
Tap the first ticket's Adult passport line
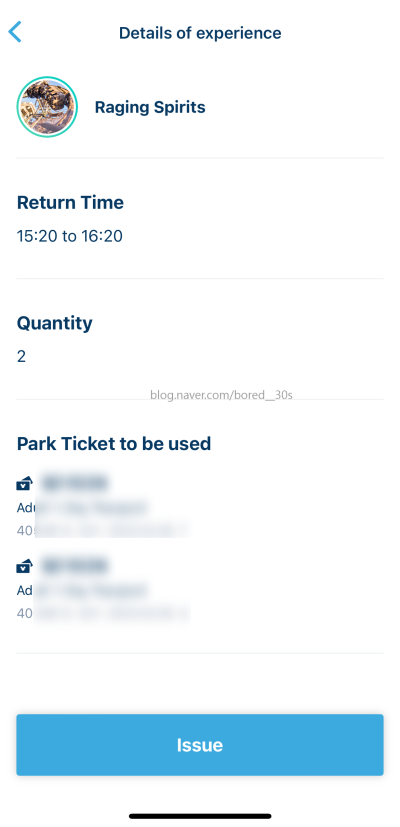(82, 508)
